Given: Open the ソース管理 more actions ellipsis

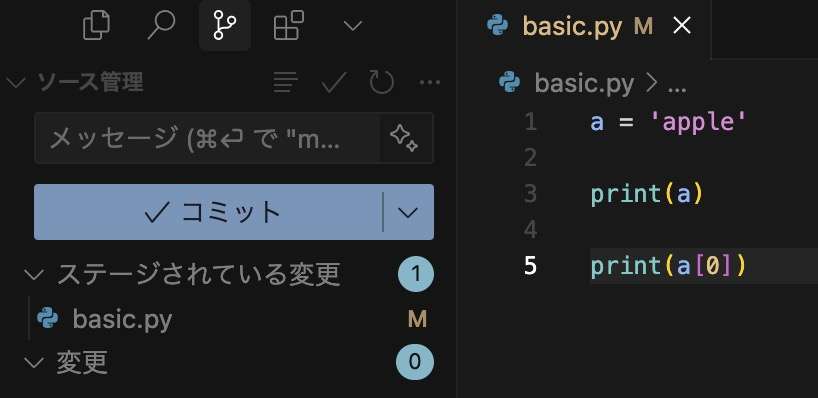Looking at the screenshot, I should pyautogui.click(x=430, y=82).
